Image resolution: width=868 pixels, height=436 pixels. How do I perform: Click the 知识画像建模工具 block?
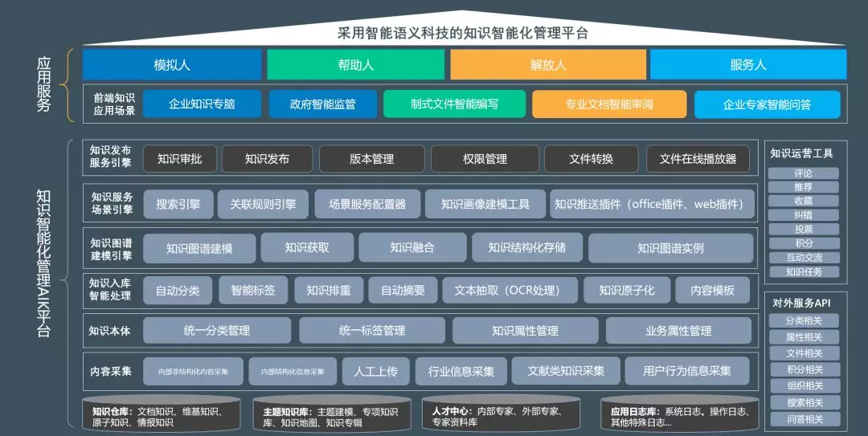pos(485,204)
